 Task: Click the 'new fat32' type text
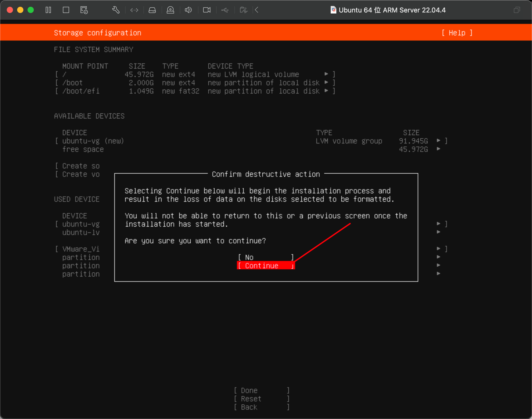coord(181,91)
